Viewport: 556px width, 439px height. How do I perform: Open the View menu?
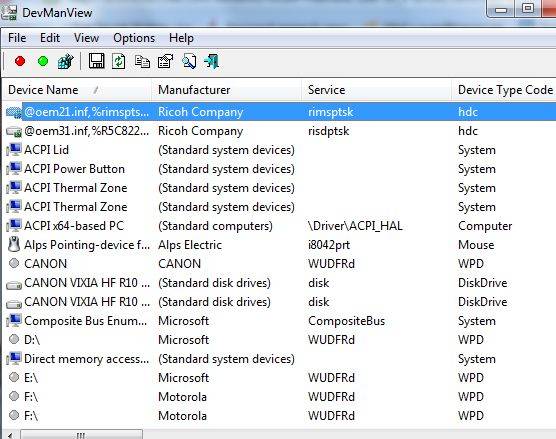86,38
